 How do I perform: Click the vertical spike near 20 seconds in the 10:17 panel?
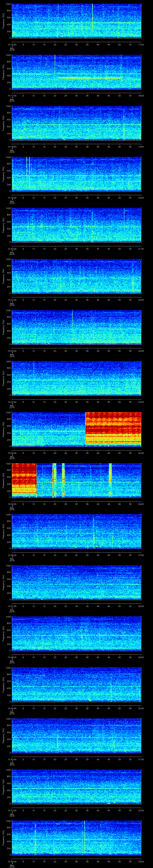click(55, 64)
